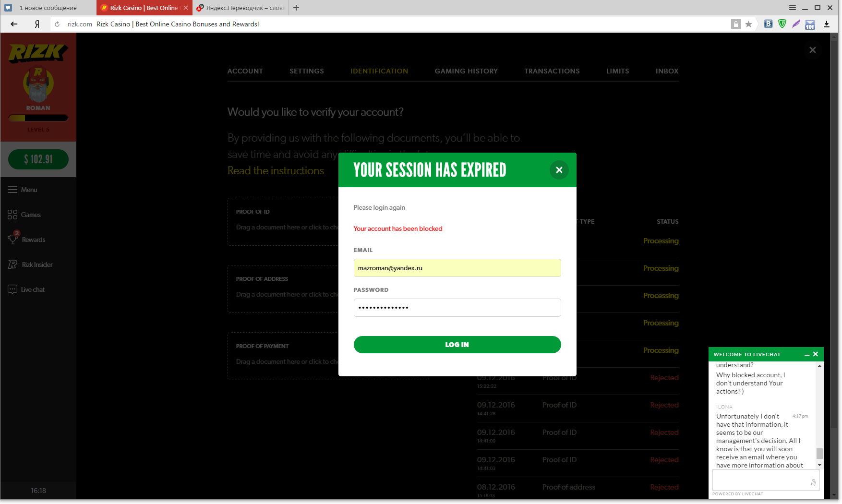Click the 'Your account has been blocked' message
The image size is (842, 504).
(x=398, y=228)
